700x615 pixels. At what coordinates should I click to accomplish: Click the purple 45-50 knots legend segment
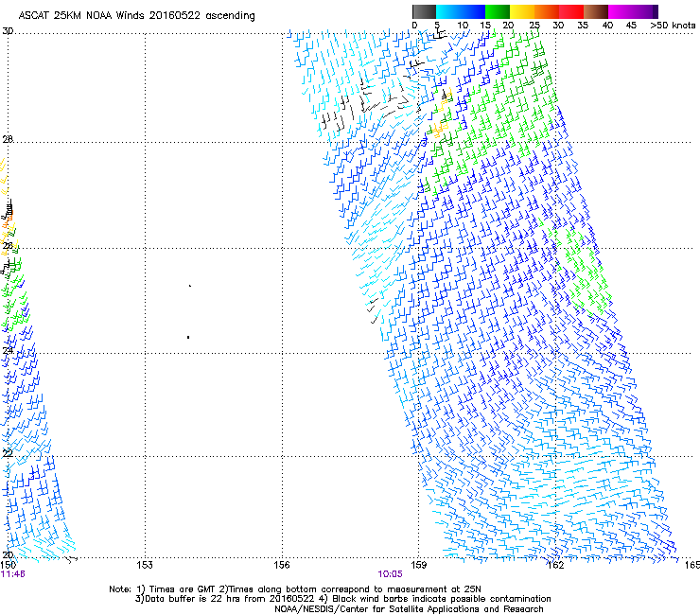[x=645, y=11]
